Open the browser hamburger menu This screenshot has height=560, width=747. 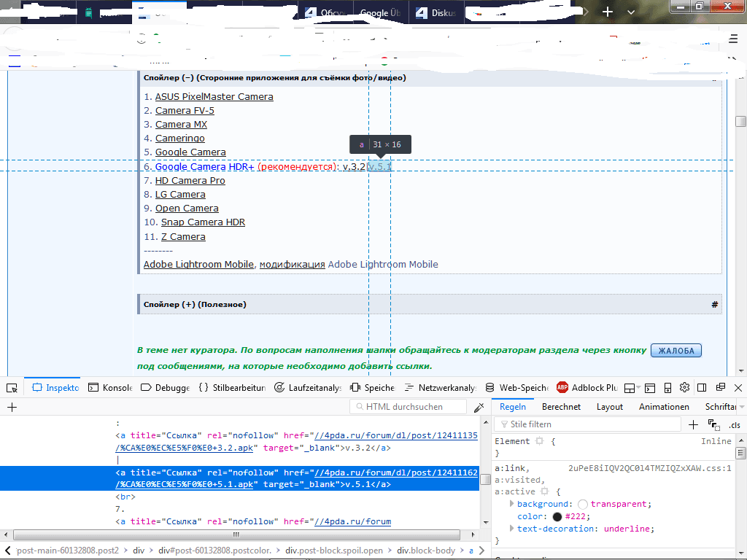733,39
